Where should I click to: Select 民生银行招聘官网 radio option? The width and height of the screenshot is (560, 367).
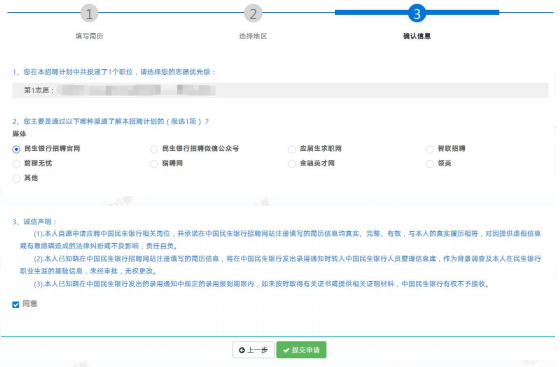pyautogui.click(x=16, y=149)
